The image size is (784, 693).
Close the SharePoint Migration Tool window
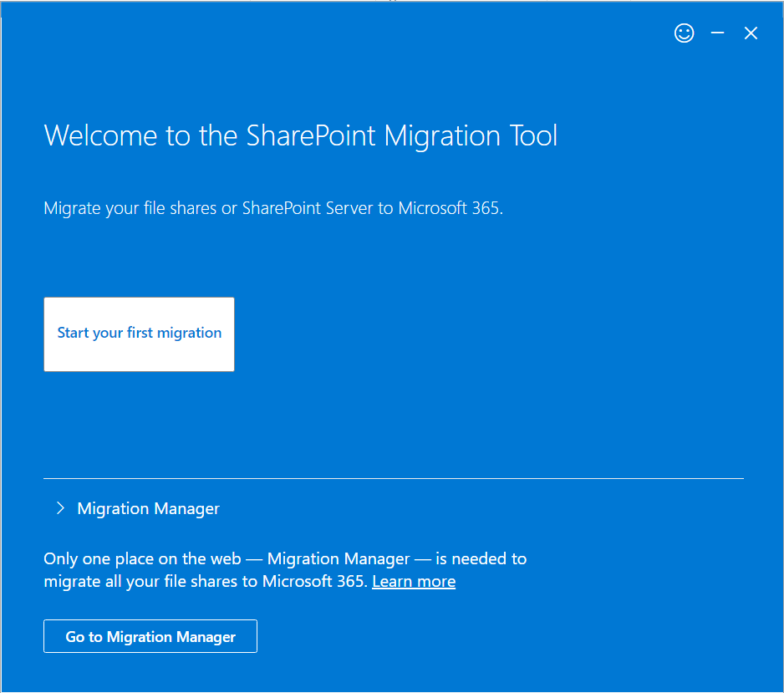[751, 33]
